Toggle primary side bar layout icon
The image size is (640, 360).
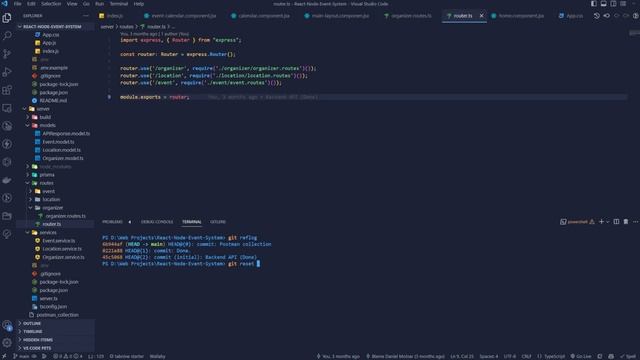click(593, 4)
